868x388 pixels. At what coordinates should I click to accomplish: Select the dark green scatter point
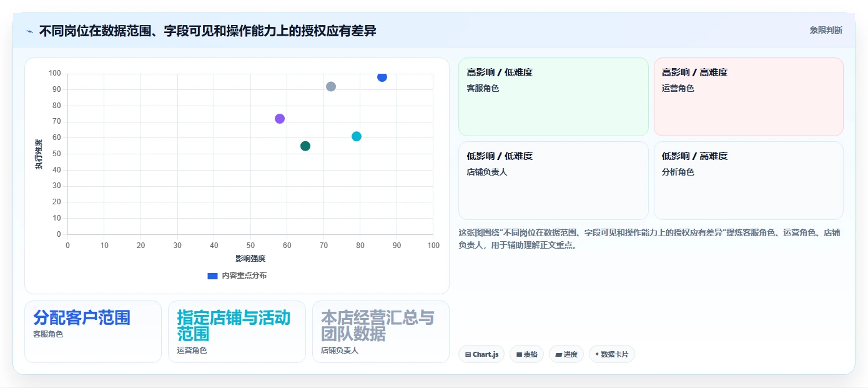[305, 146]
